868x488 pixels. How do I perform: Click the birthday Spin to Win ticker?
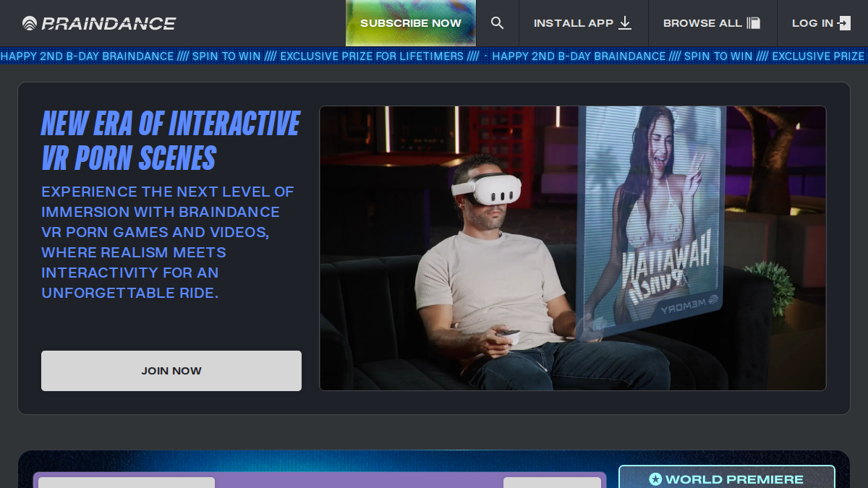434,56
